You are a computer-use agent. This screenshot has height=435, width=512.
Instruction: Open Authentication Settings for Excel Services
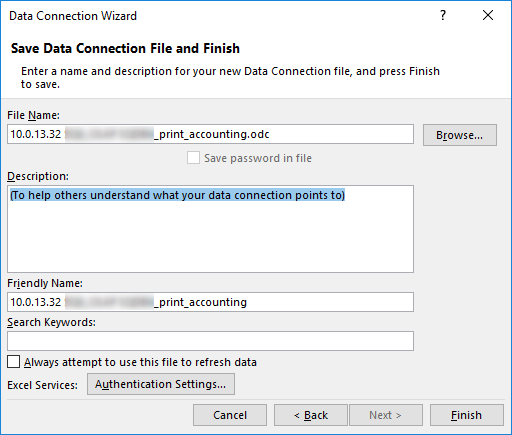[x=161, y=384]
